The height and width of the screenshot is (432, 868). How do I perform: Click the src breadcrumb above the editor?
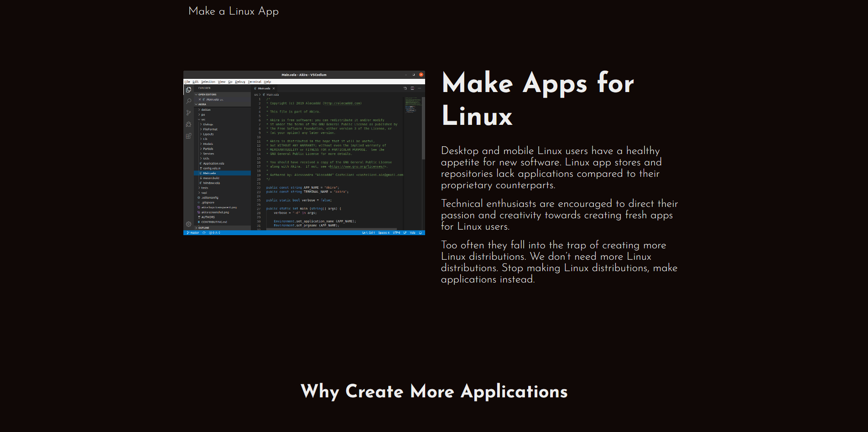(256, 95)
